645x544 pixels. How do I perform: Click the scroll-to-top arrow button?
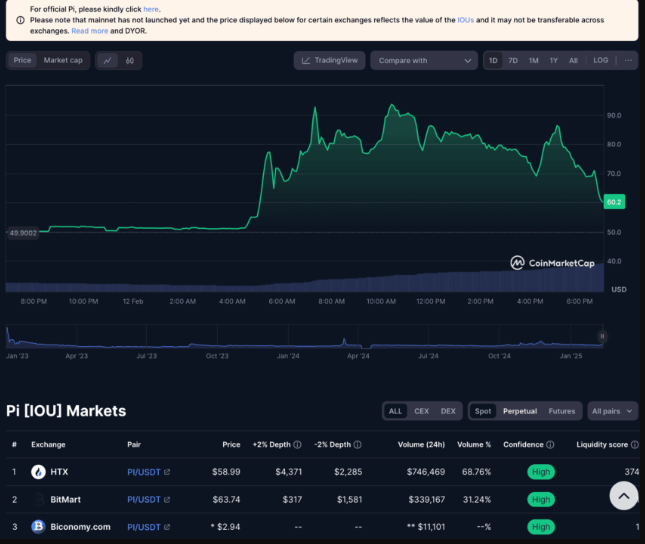pos(624,496)
